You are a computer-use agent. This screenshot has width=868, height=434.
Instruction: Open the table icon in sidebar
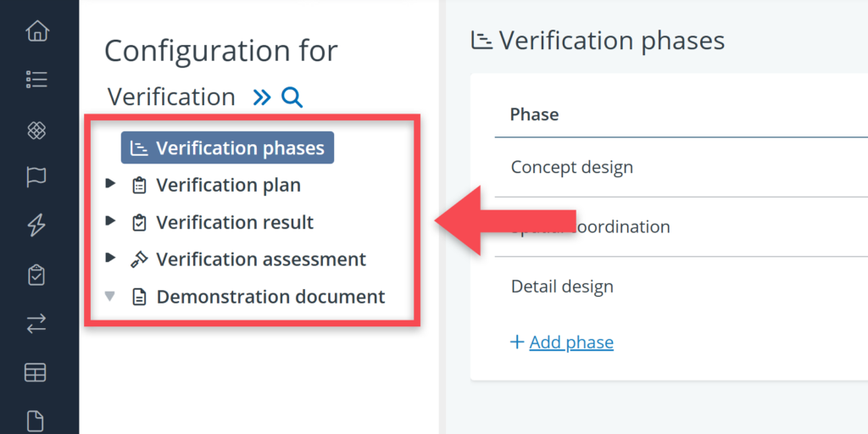tap(36, 372)
